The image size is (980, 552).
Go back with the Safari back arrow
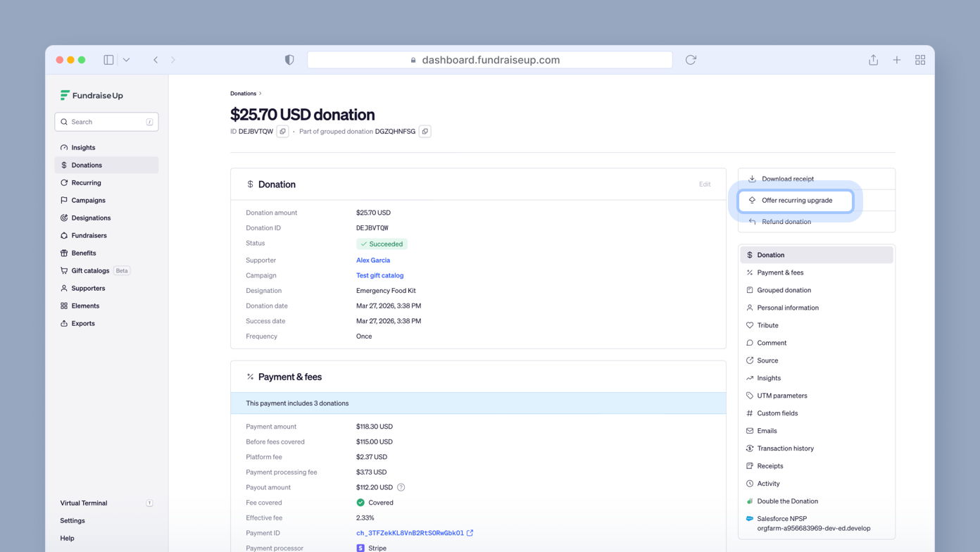pyautogui.click(x=156, y=60)
